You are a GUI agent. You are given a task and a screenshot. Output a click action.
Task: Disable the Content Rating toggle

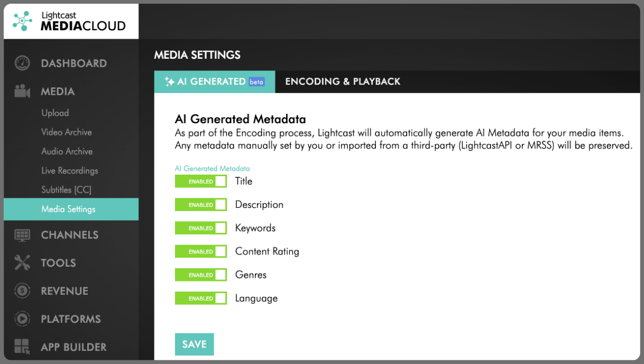pyautogui.click(x=201, y=251)
